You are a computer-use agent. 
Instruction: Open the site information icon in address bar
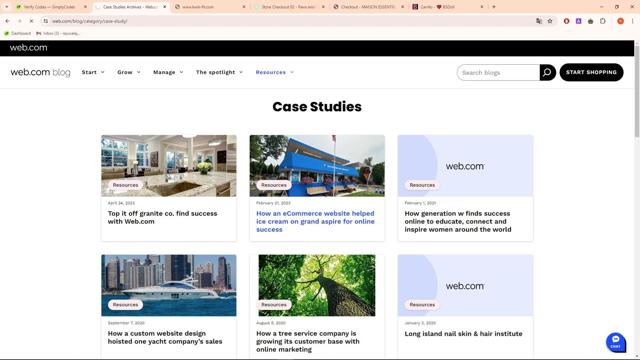point(45,21)
